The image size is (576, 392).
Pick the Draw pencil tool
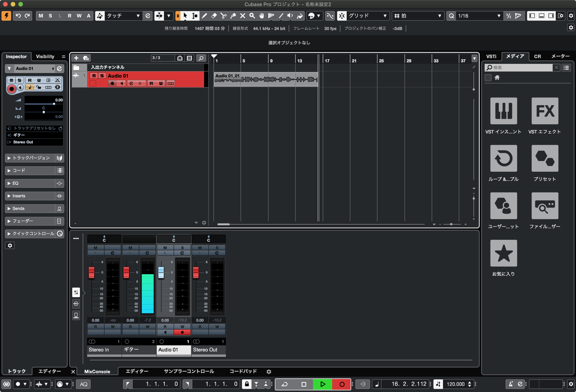204,16
